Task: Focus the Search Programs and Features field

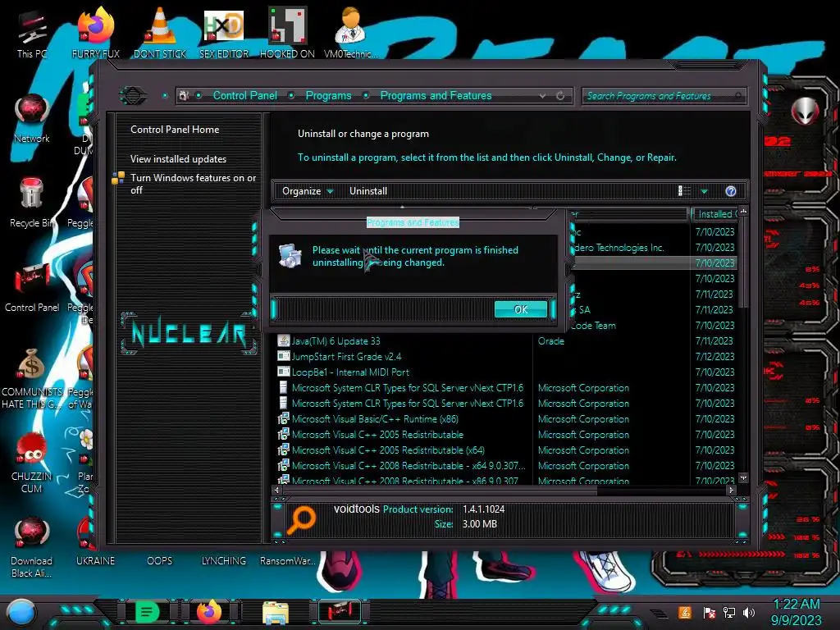Action: [663, 96]
